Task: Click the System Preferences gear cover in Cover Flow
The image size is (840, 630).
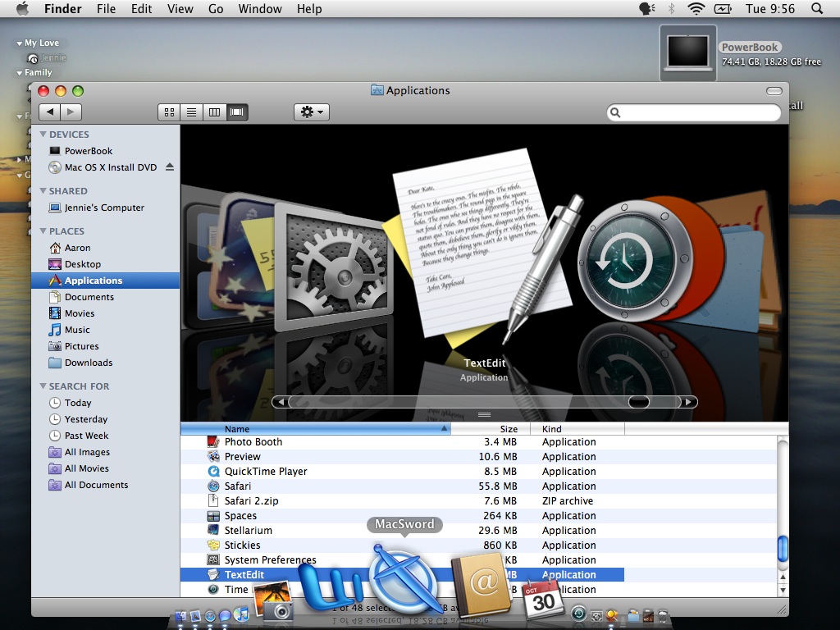Action: (x=336, y=263)
